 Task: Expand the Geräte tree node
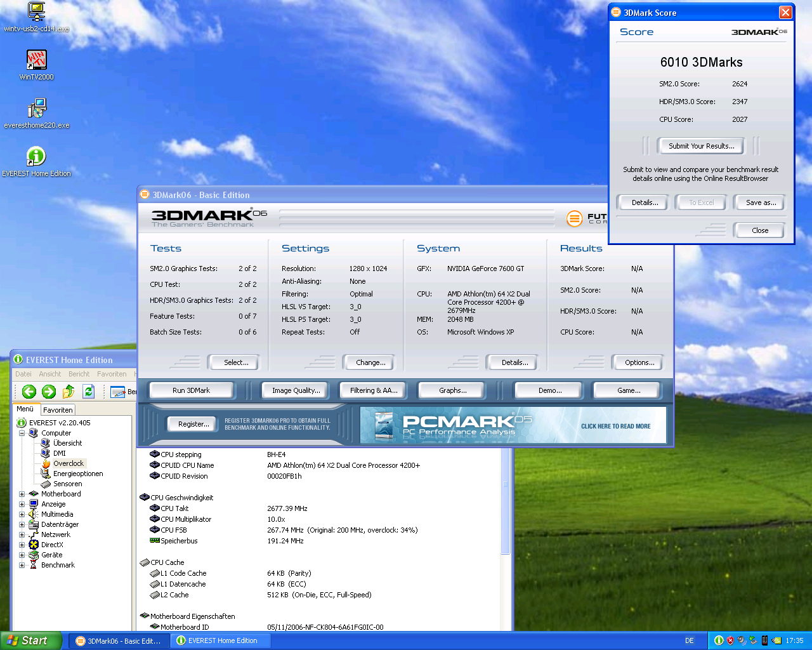[x=22, y=555]
